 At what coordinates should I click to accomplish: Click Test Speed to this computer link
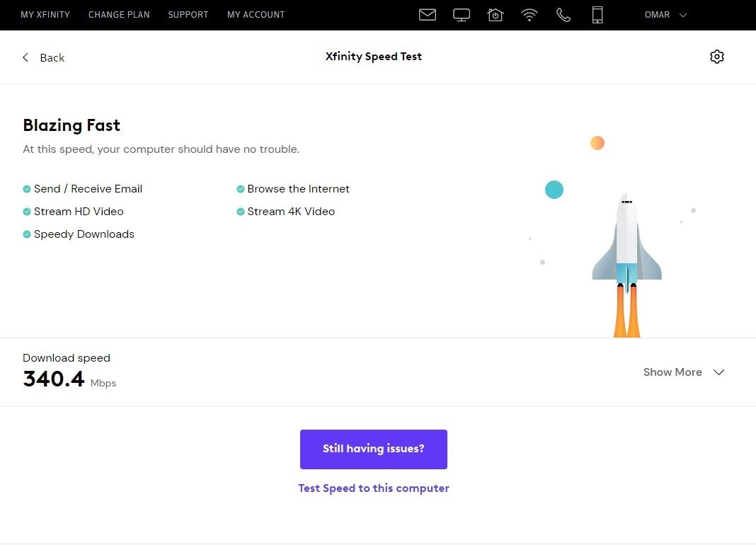tap(374, 488)
